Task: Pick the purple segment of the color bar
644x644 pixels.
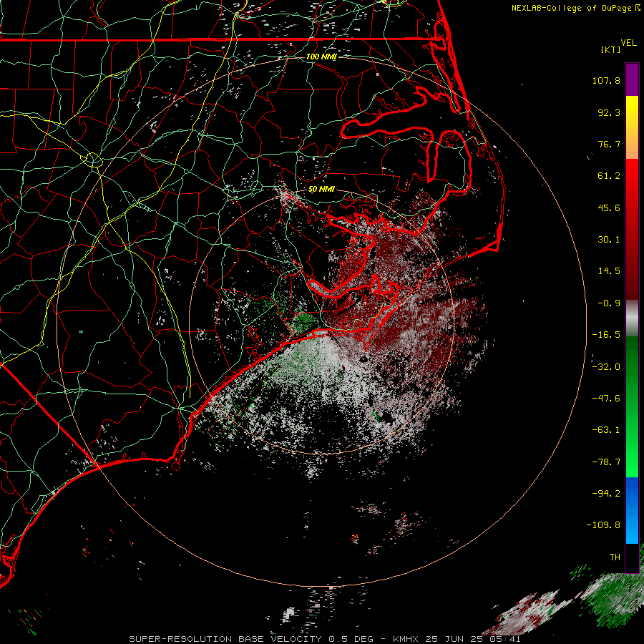Action: point(632,79)
